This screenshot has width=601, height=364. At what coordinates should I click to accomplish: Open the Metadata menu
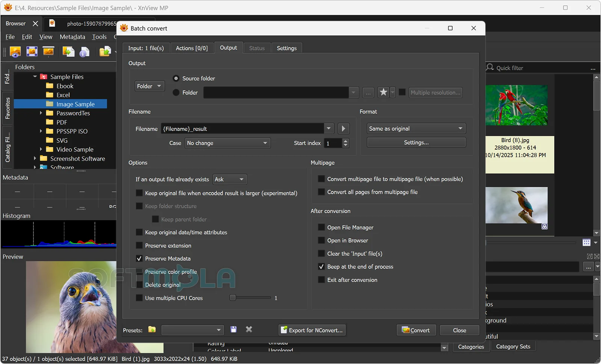tap(72, 37)
